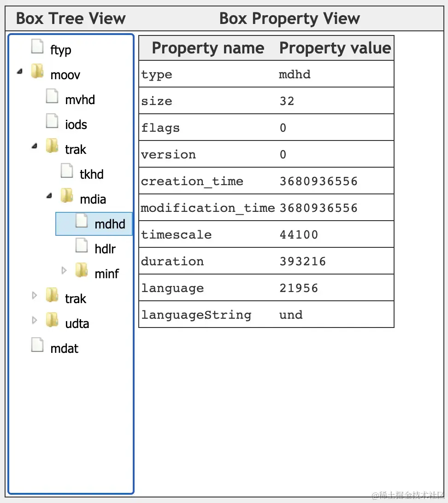Click the duration property name cell

(208, 261)
